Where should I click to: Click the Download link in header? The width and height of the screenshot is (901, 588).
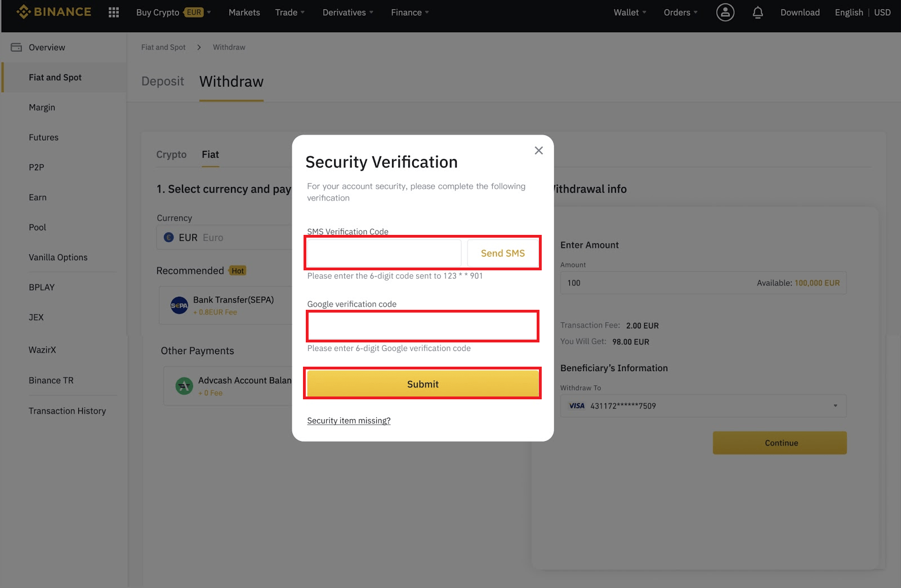point(800,12)
